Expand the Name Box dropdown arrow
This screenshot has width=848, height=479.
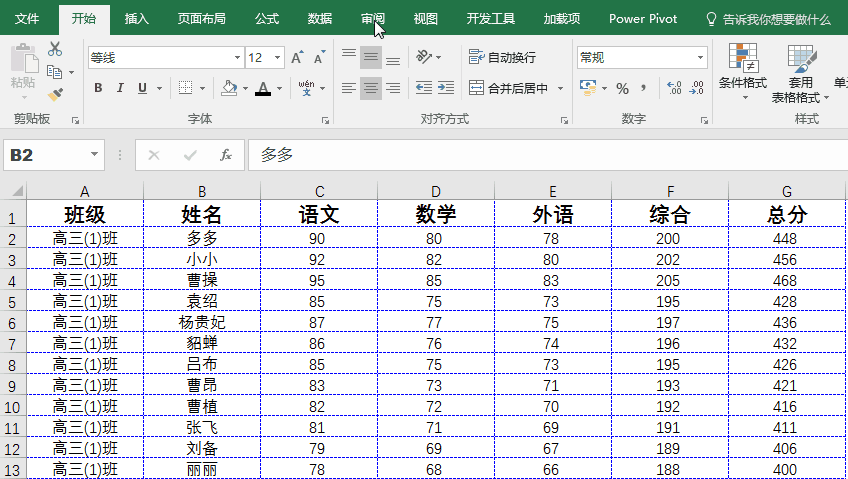[x=95, y=155]
